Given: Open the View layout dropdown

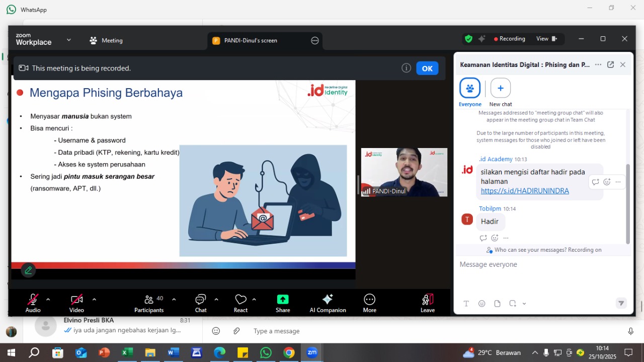Looking at the screenshot, I should (x=546, y=39).
